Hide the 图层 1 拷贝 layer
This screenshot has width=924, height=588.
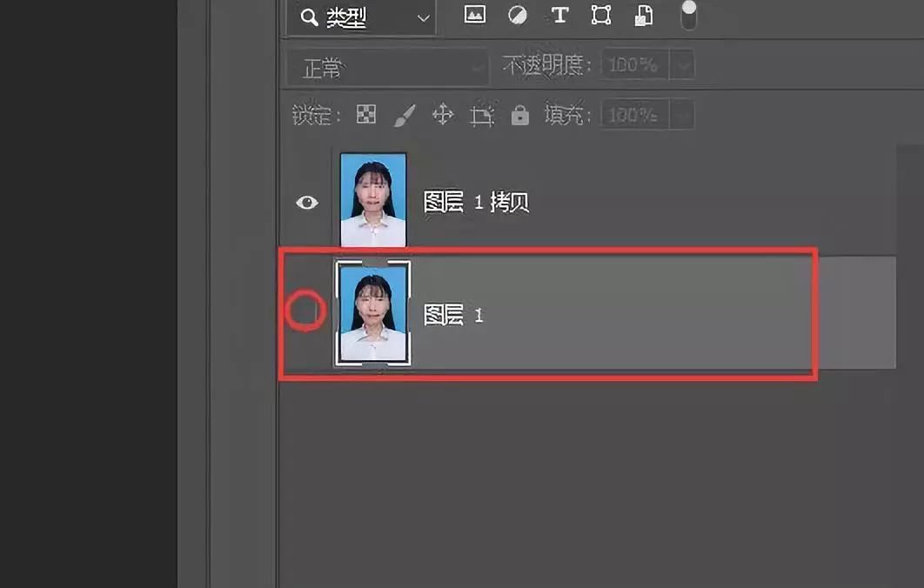[x=306, y=202]
